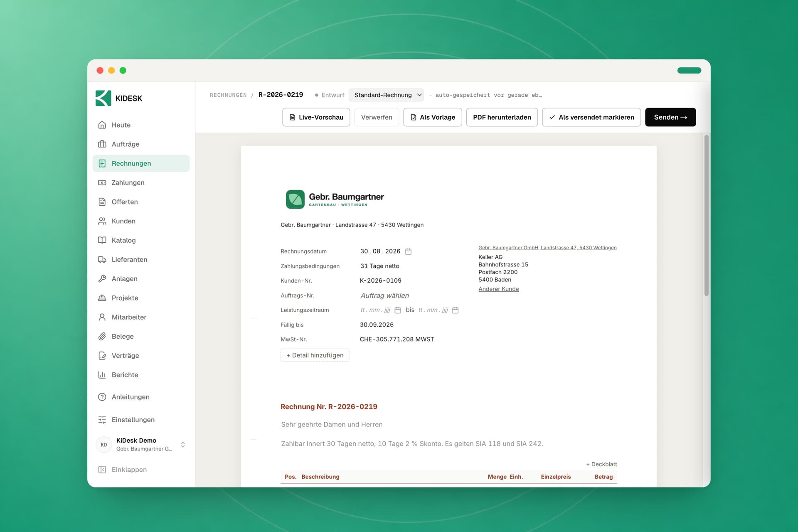Viewport: 798px width, 532px height.
Task: Edit the Sehr geehrte Damen und Herren greeting
Action: [x=332, y=424]
